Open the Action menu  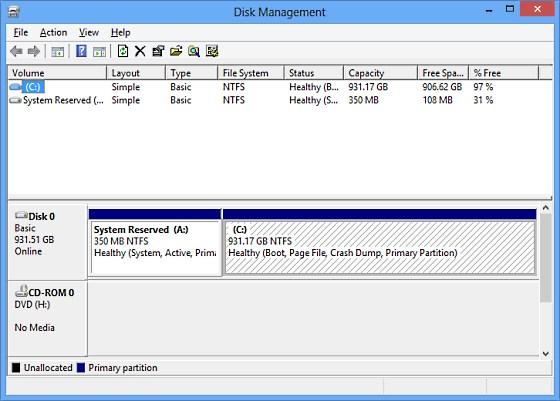pyautogui.click(x=54, y=32)
